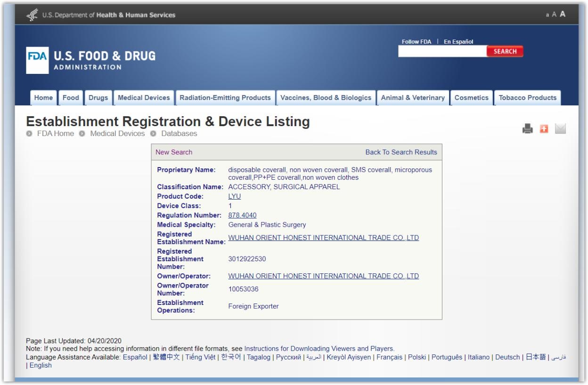Click the FDA logo
Viewport: 588px width, 385px height.
[37, 61]
